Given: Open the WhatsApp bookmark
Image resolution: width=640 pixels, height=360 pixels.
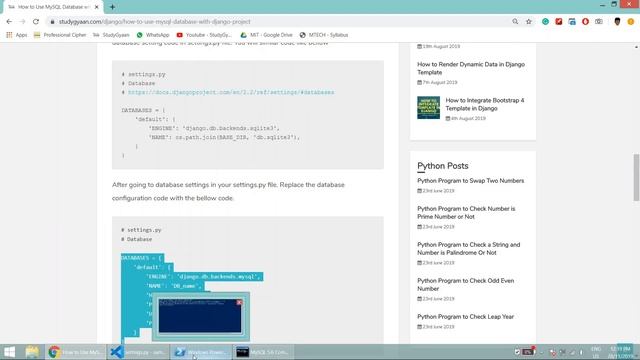Looking at the screenshot, I should tap(153, 35).
